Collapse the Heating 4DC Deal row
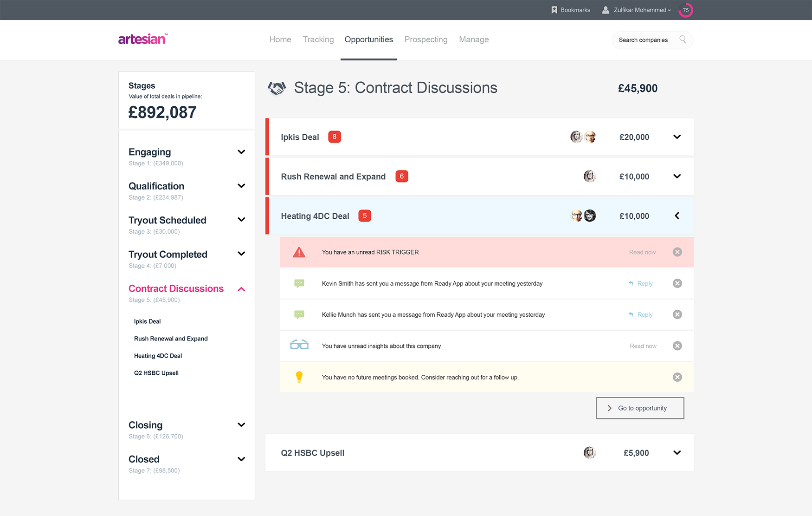 [677, 216]
